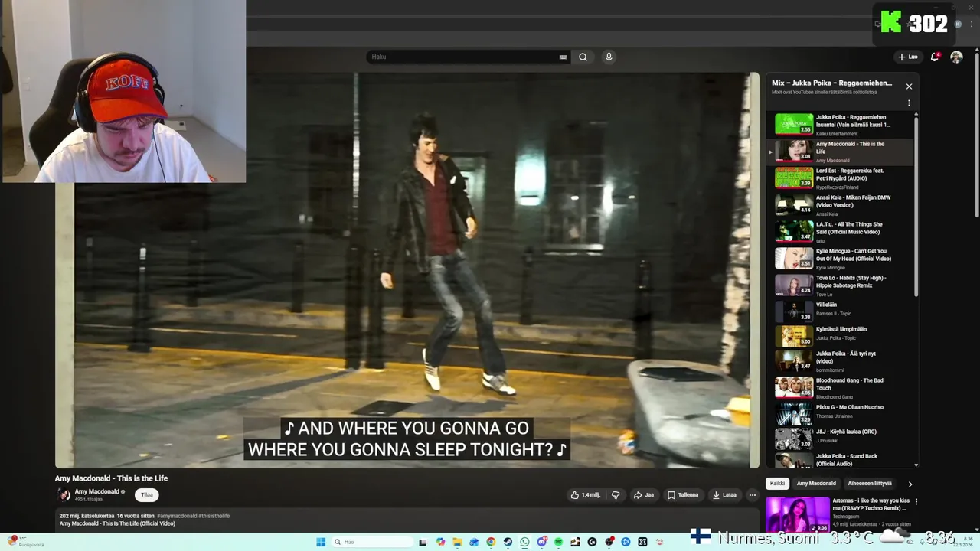Open Amy Macdonald channel avatar
This screenshot has width=980, height=551.
click(64, 495)
